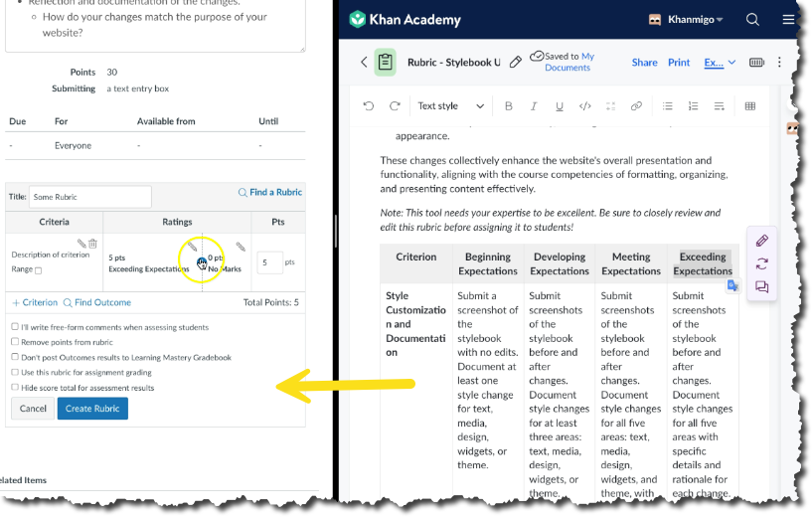Create a numbered list
The width and height of the screenshot is (812, 517).
tap(693, 106)
